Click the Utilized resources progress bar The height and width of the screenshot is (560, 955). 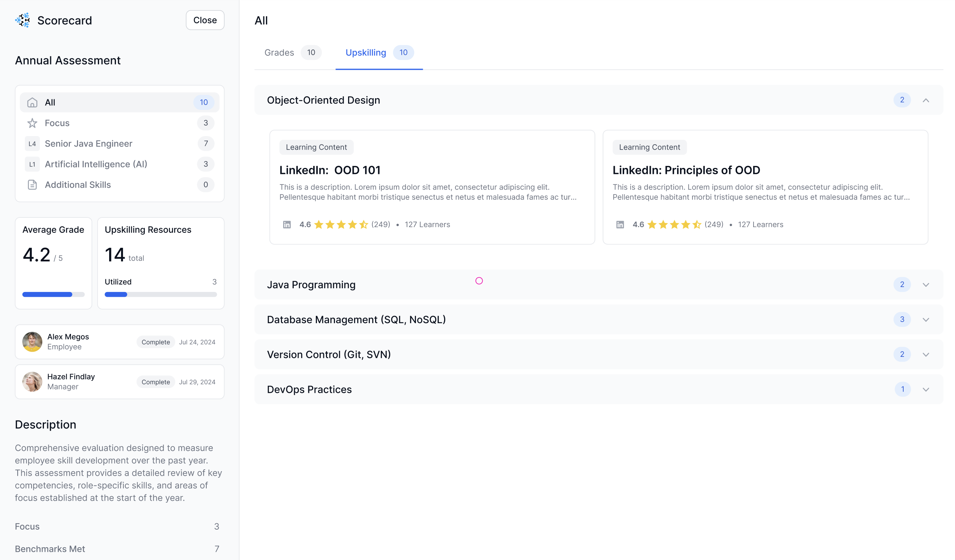tap(161, 294)
